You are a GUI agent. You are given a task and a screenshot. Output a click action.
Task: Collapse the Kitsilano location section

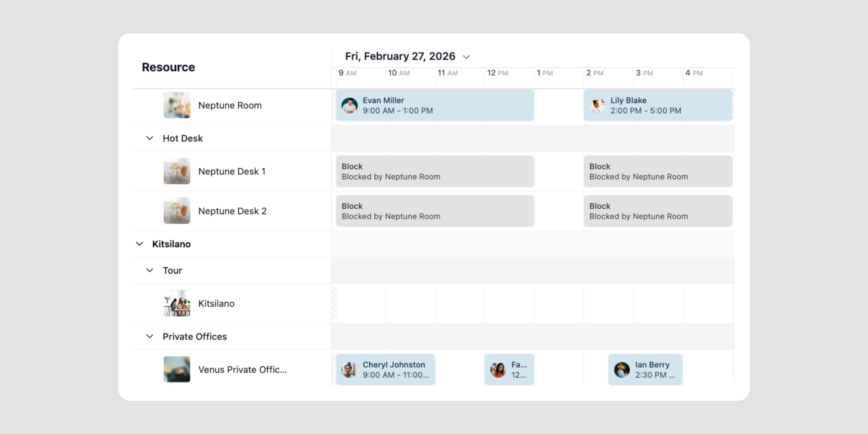140,244
